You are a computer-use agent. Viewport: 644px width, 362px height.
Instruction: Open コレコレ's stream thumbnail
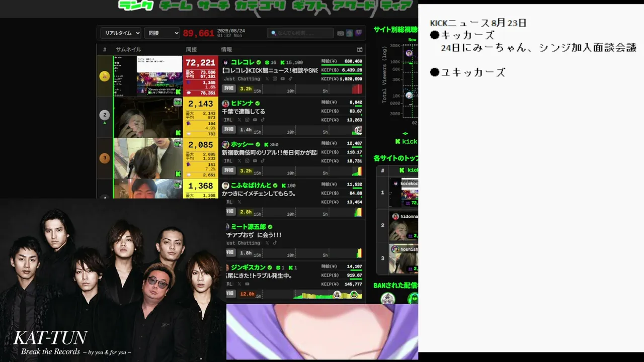(147, 76)
